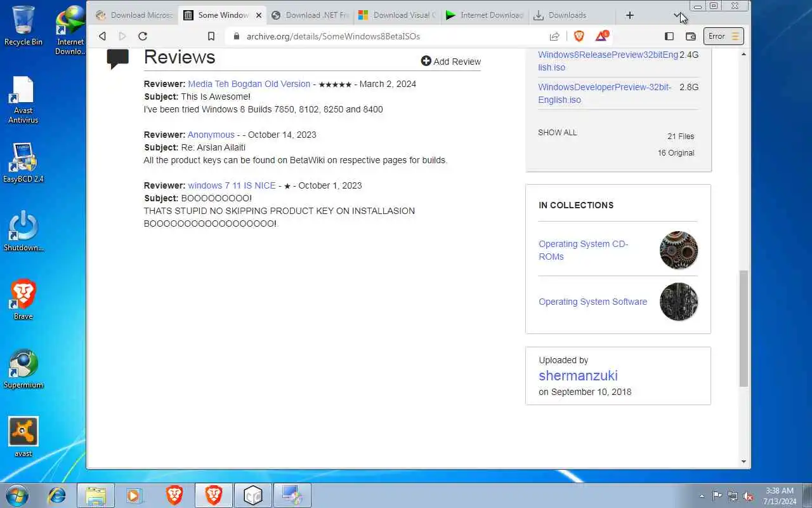Open network tray icon

tap(733, 496)
